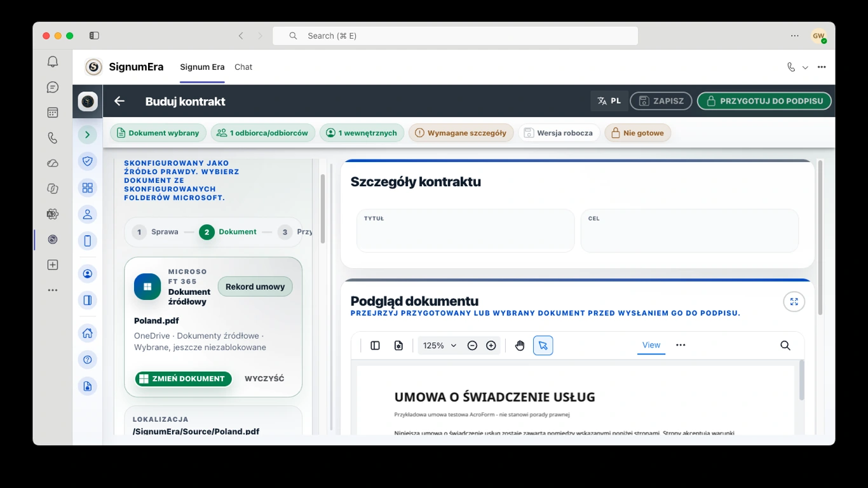Screen dimensions: 868x488
Task: Open the PL language selector
Action: click(x=609, y=101)
